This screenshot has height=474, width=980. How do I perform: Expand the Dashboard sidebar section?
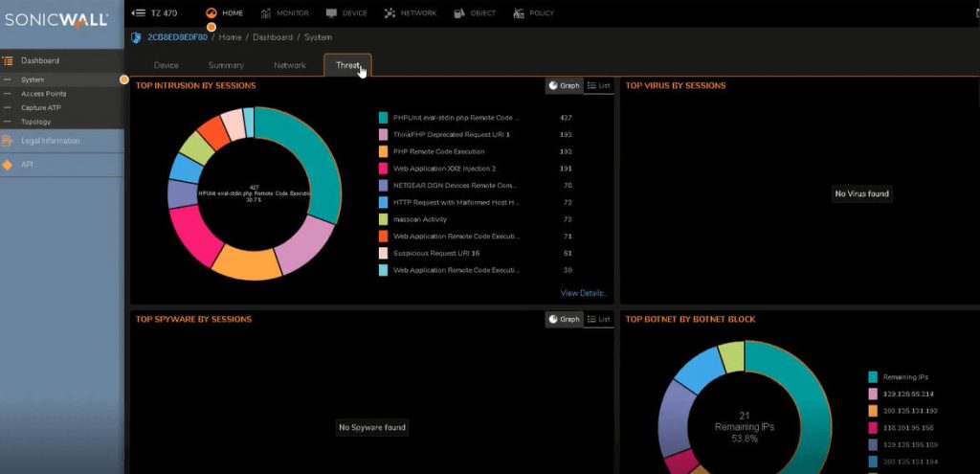[40, 60]
